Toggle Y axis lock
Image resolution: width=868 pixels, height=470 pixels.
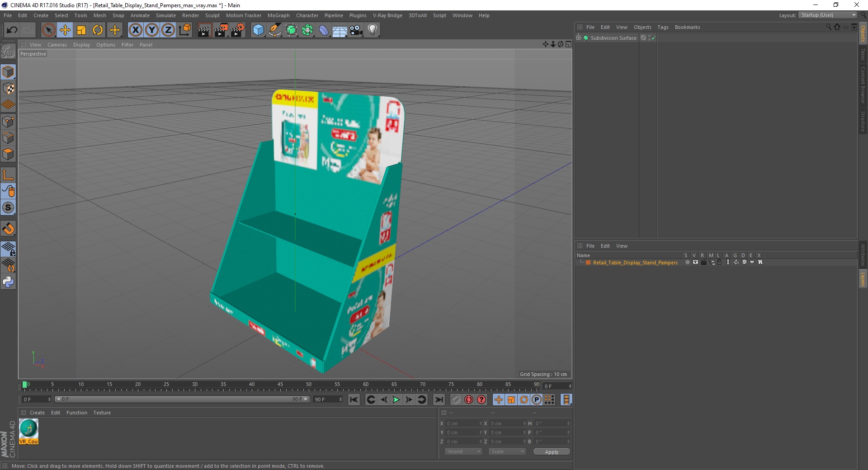(x=152, y=30)
